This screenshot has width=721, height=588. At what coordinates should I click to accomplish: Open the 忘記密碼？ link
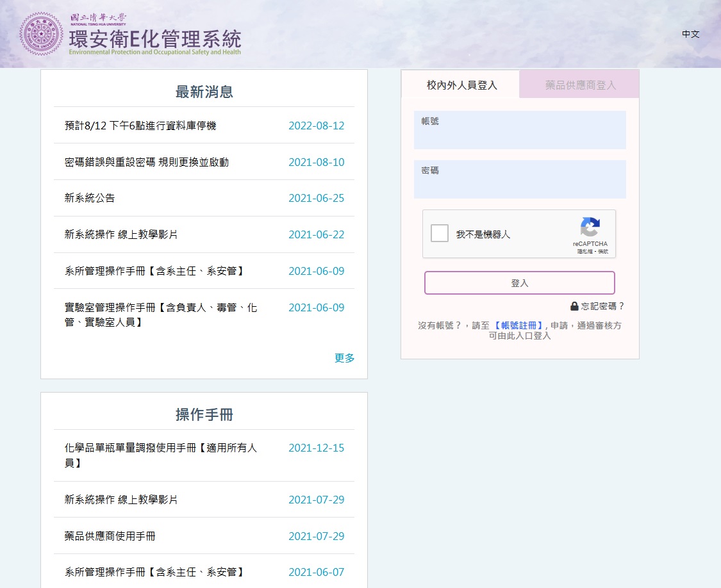602,306
